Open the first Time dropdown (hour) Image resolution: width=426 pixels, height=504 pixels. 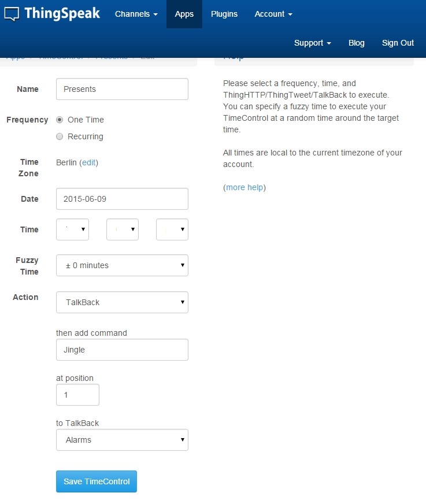(72, 229)
